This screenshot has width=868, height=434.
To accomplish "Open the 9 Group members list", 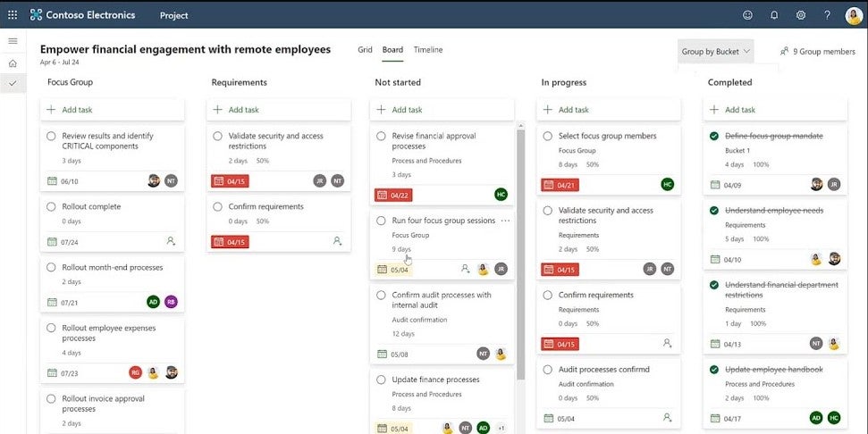I will point(817,52).
